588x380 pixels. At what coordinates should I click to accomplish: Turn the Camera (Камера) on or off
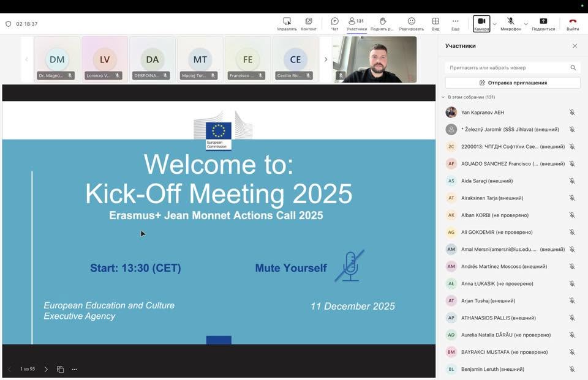click(481, 24)
